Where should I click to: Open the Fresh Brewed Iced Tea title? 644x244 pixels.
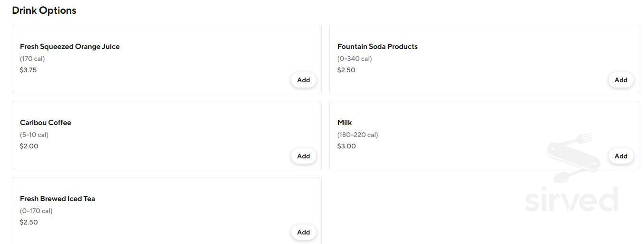pyautogui.click(x=58, y=199)
